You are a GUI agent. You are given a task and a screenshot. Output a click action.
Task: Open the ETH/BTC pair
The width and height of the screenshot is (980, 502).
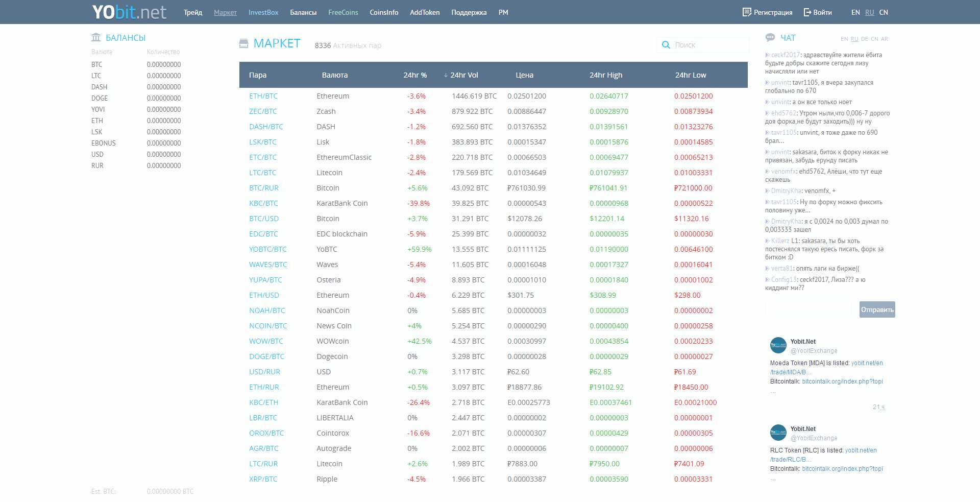click(x=263, y=96)
